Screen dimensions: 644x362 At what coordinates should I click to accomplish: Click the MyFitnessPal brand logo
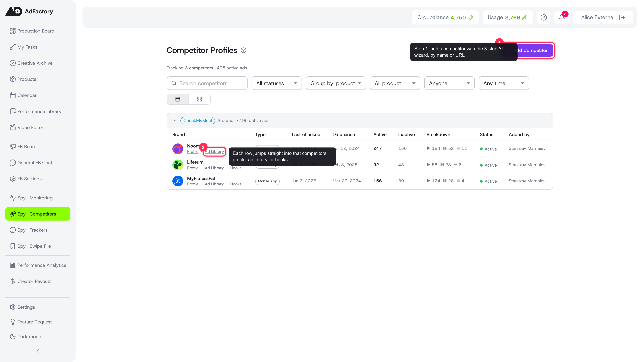(178, 181)
